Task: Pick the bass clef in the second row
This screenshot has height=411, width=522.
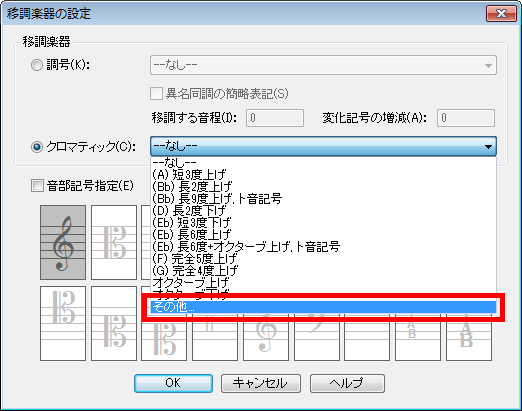Action: point(317,337)
